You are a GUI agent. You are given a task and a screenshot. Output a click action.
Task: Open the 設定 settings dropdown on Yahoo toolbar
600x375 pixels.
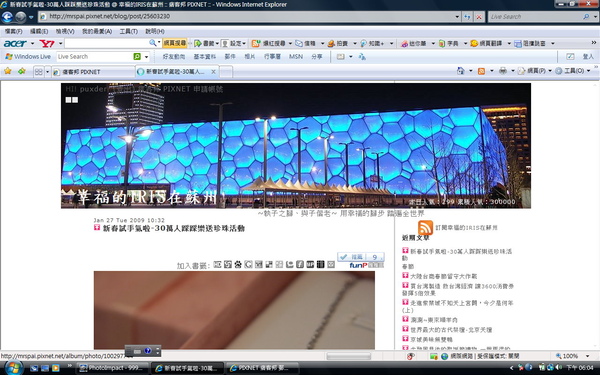(x=244, y=44)
